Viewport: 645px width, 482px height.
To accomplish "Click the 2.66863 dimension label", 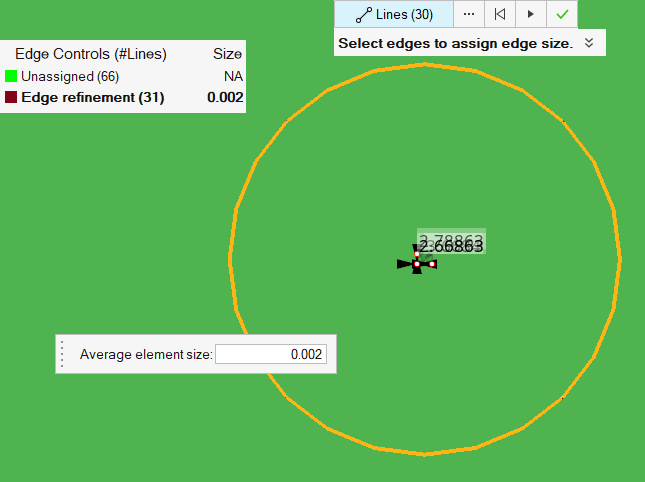I will tap(451, 246).
